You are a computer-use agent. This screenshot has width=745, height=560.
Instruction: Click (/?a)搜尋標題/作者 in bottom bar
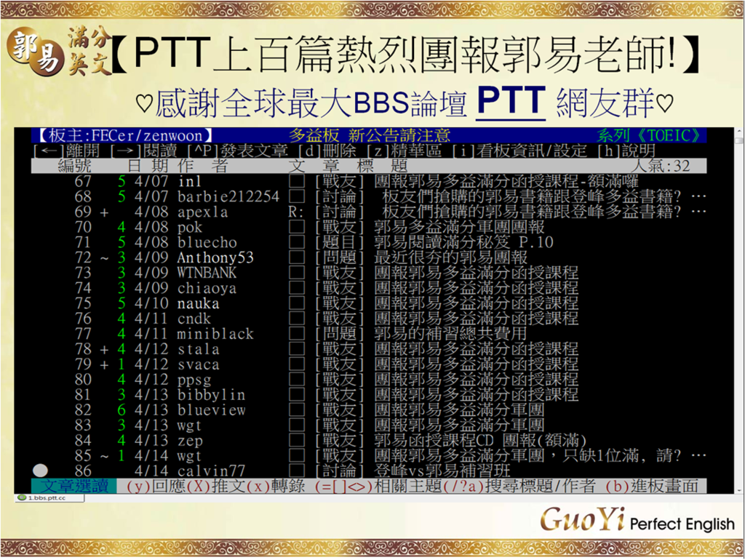pyautogui.click(x=519, y=486)
